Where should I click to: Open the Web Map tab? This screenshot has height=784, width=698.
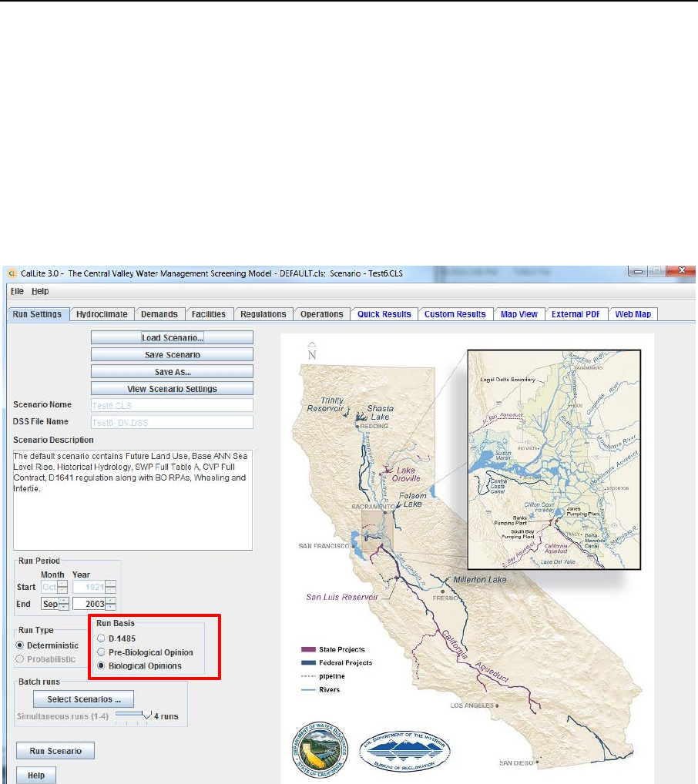tap(633, 314)
